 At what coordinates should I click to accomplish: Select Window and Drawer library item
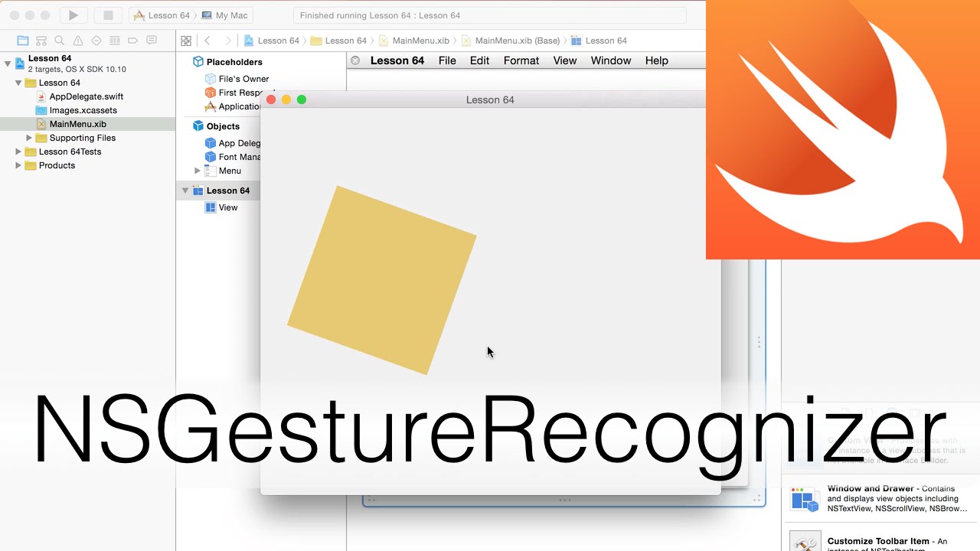pos(880,499)
